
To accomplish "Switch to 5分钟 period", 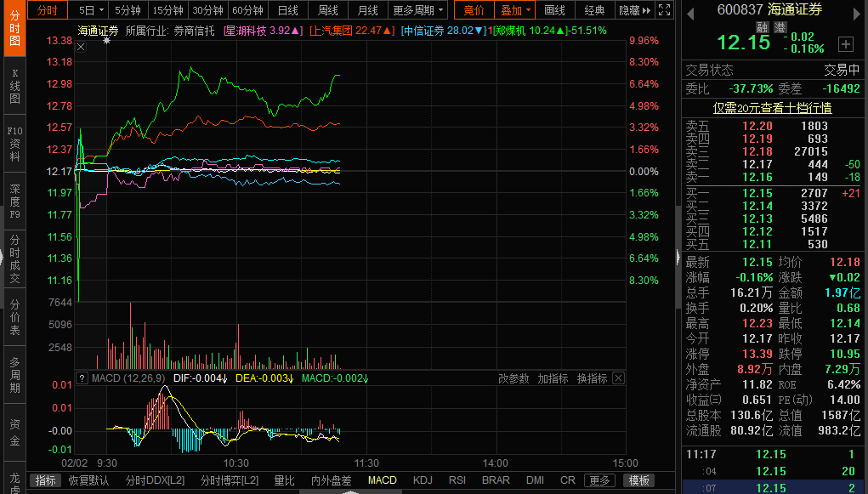I will point(128,10).
